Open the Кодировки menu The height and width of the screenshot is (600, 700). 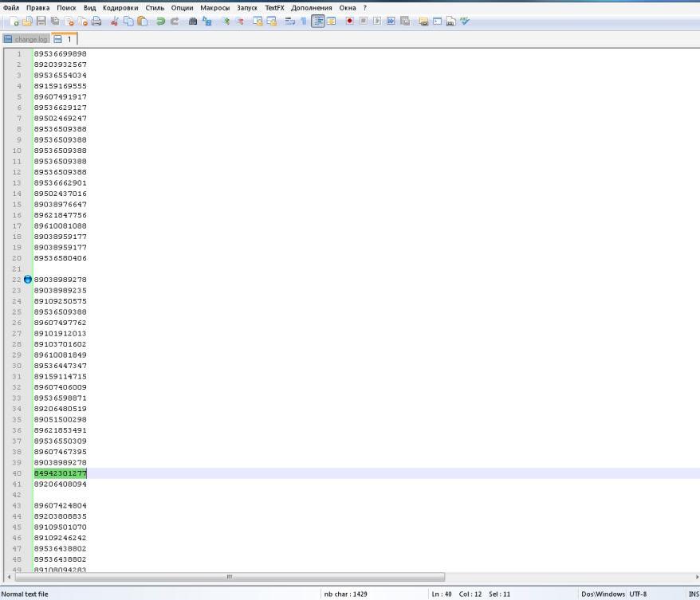[x=120, y=8]
